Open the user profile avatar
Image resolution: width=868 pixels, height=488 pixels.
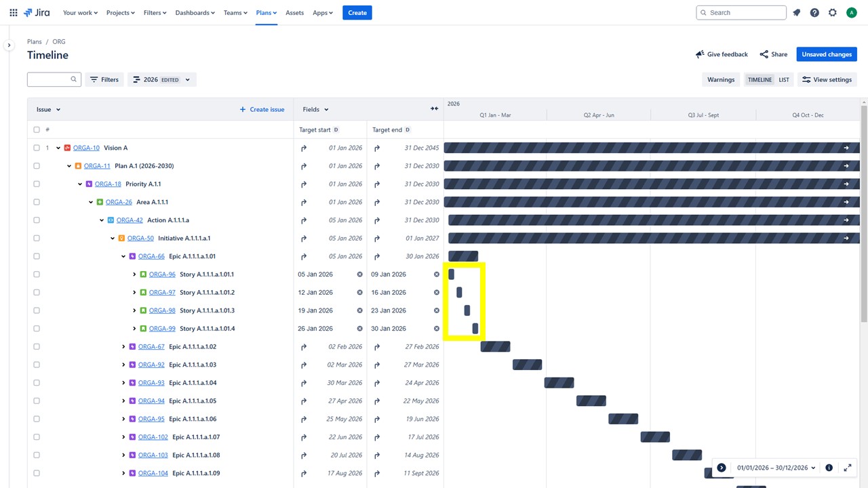point(852,13)
